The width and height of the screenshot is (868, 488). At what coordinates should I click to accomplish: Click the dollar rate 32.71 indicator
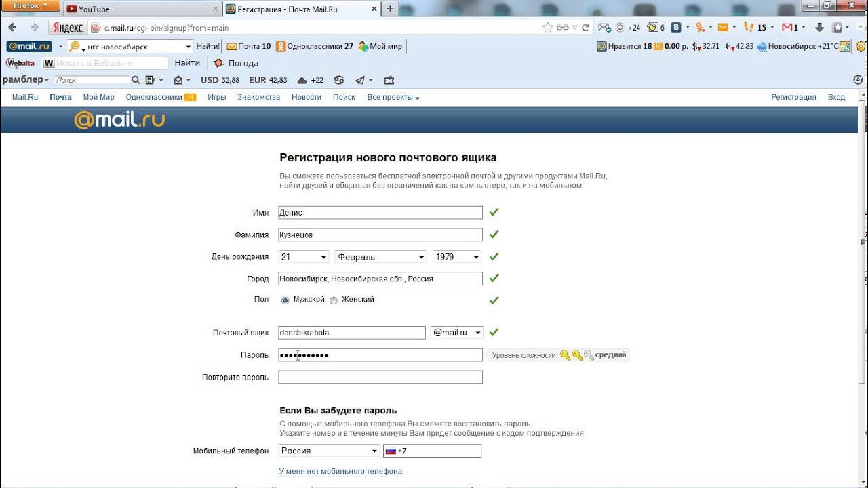pos(706,47)
